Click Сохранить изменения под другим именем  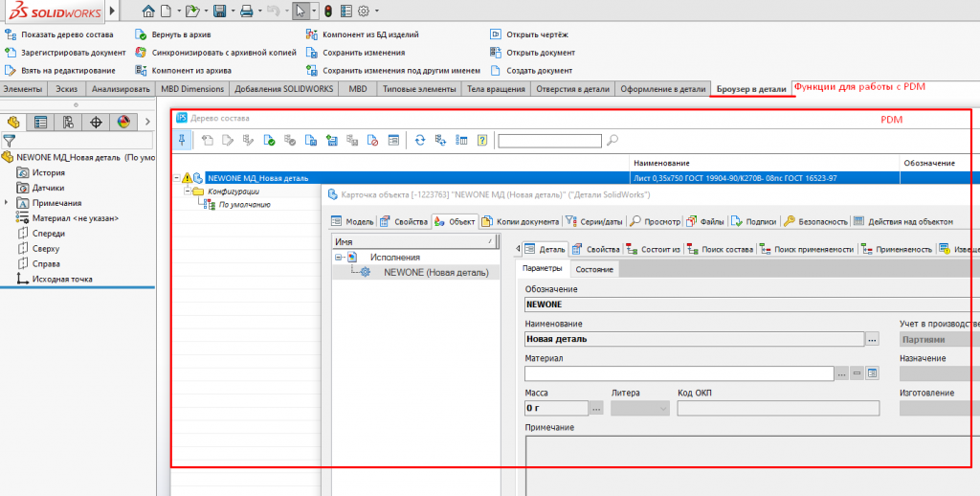tap(392, 71)
